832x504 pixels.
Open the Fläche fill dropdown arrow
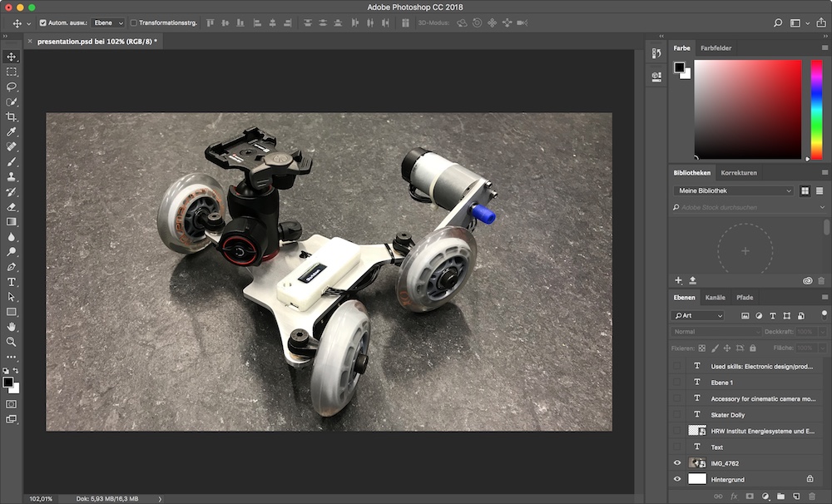click(x=823, y=348)
